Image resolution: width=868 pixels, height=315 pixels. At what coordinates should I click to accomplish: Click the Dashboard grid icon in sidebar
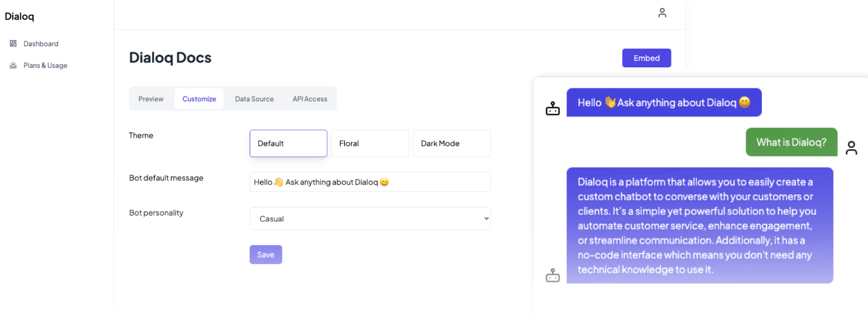(x=13, y=44)
